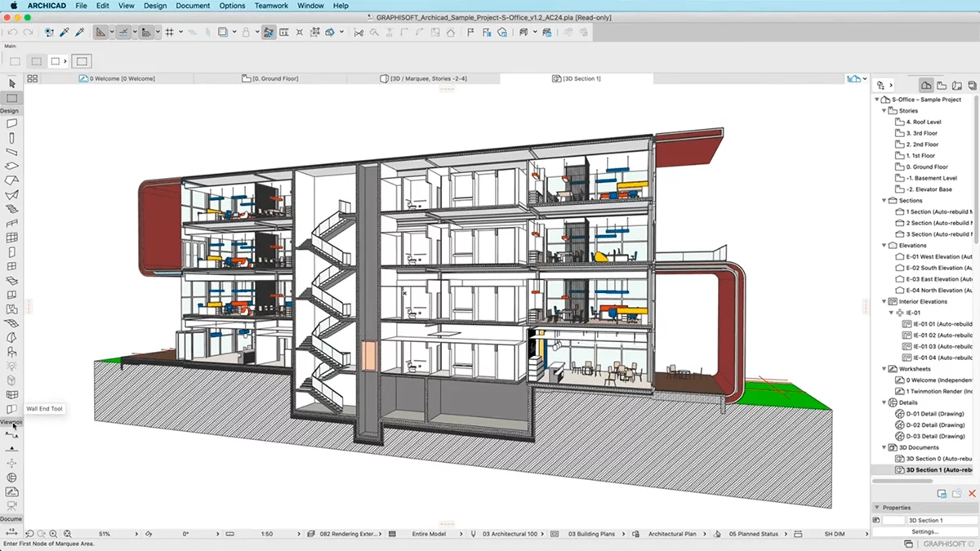Open the Apple menu
The height and width of the screenshot is (551, 980).
coord(14,6)
